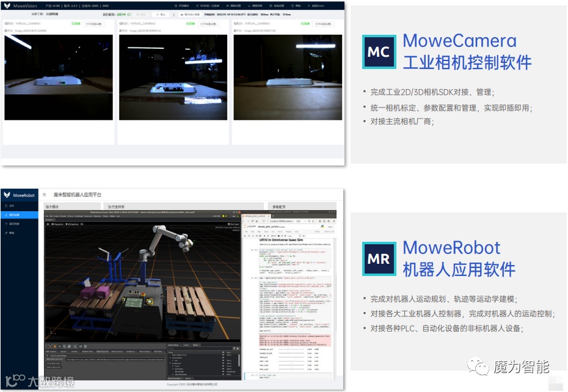
Task: Click the 帮助 item in MoweVision header
Action: 296,5
